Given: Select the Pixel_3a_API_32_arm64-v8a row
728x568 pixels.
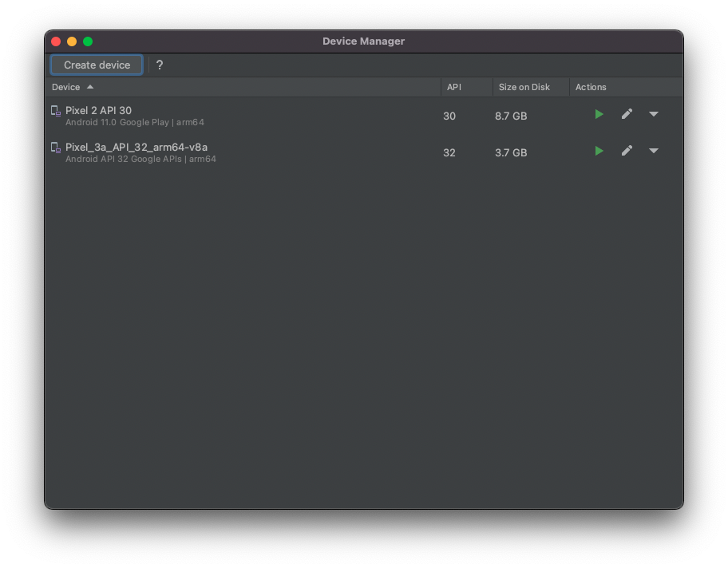Looking at the screenshot, I should tap(239, 152).
